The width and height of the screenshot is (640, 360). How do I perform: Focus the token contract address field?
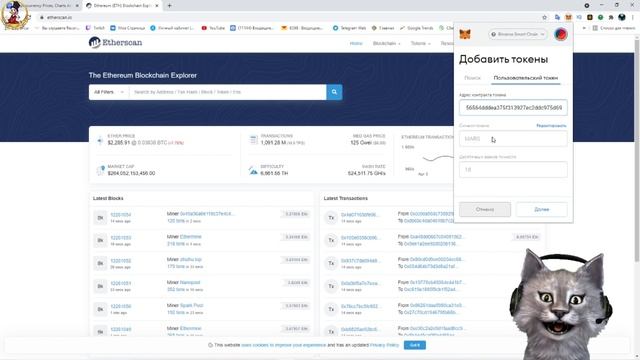coord(513,108)
